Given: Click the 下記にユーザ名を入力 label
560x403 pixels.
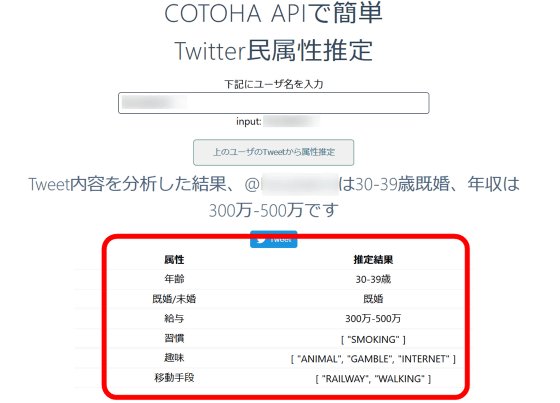Looking at the screenshot, I should tap(274, 84).
